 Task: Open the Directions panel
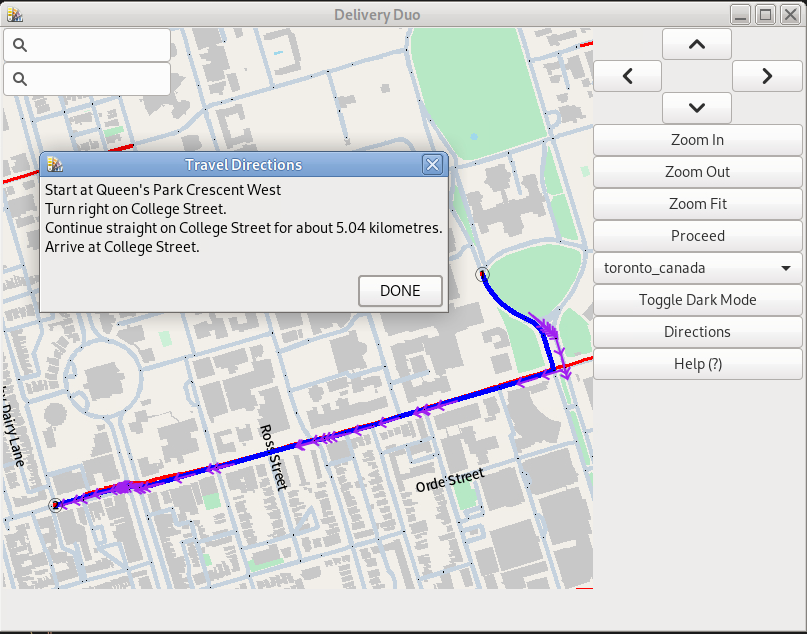tap(697, 332)
